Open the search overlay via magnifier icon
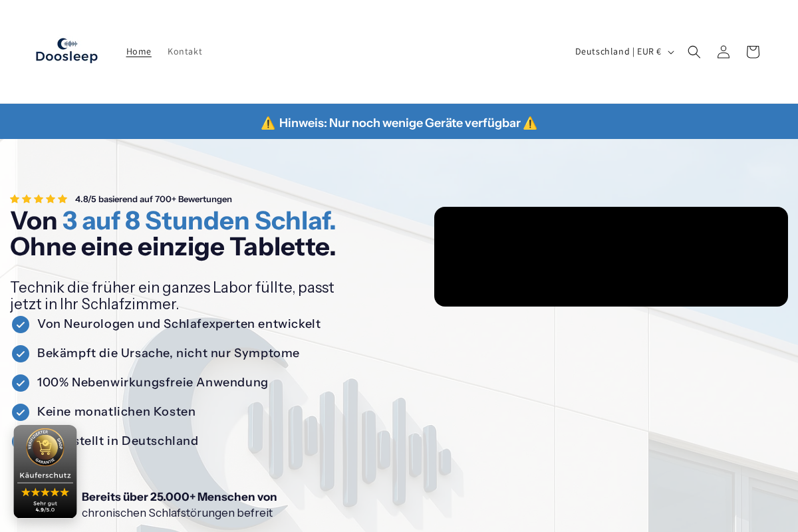The height and width of the screenshot is (532, 798). (694, 51)
